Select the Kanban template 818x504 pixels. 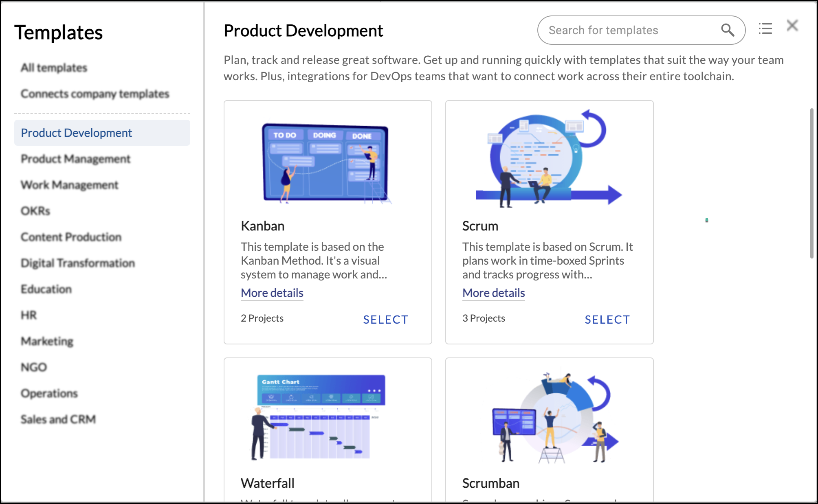386,319
